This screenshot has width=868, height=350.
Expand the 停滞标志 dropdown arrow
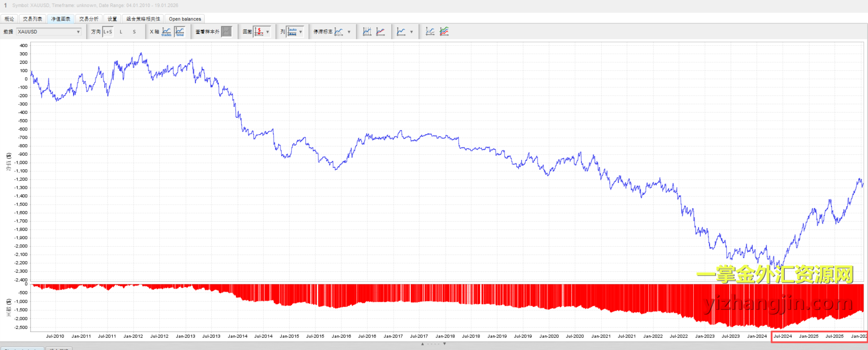[349, 32]
